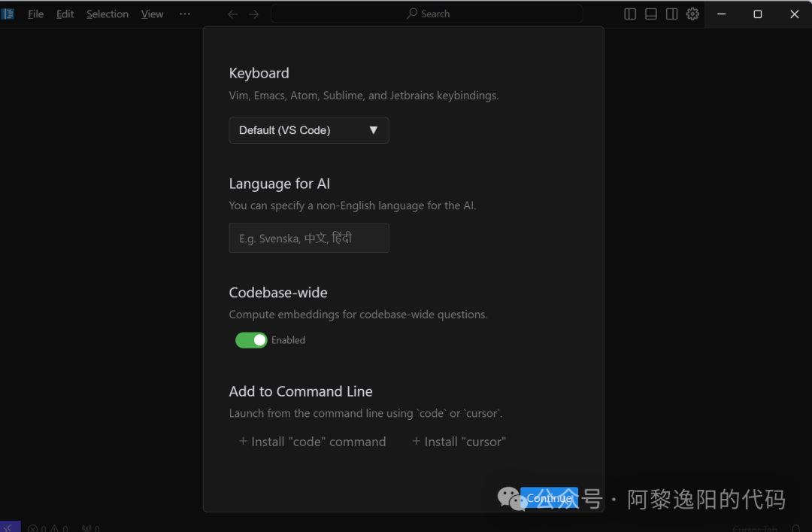Disable the Codebase-wide Enabled toggle
812x532 pixels.
tap(251, 340)
